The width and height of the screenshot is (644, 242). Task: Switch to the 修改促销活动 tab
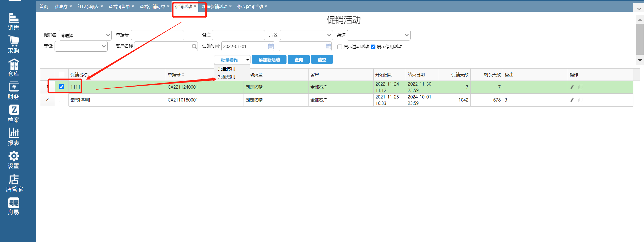tap(250, 7)
